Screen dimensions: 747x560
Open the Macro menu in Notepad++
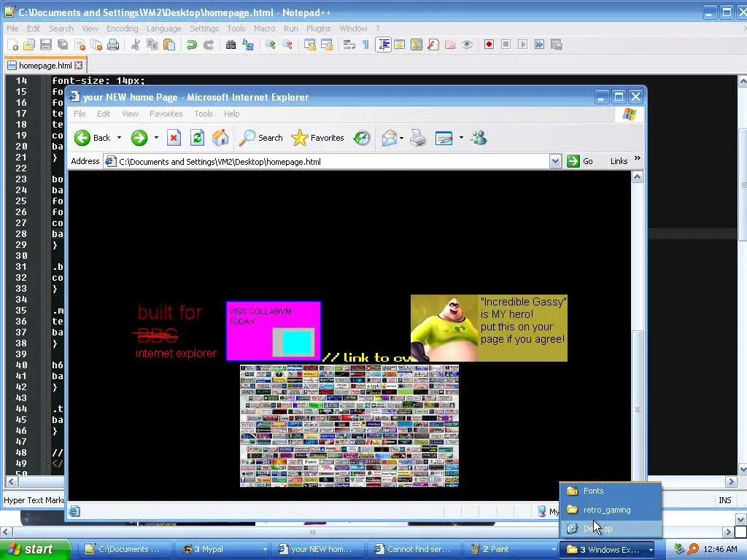(264, 28)
